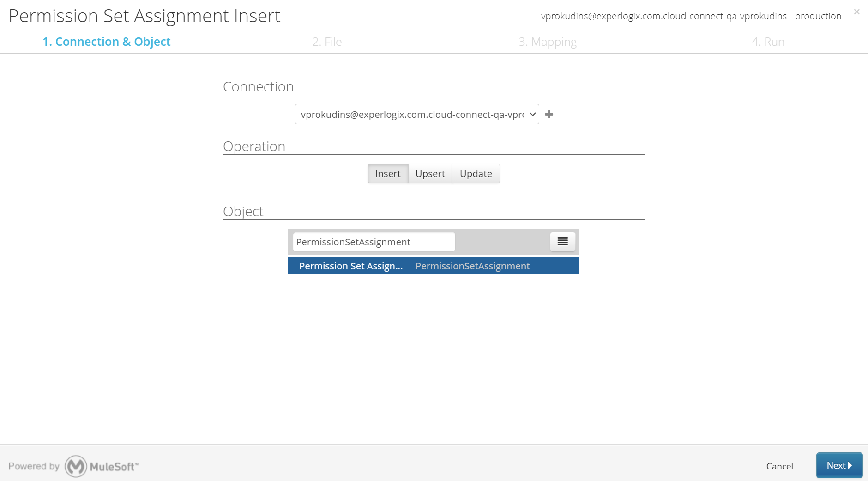
Task: Select the Insert operation
Action: [388, 174]
